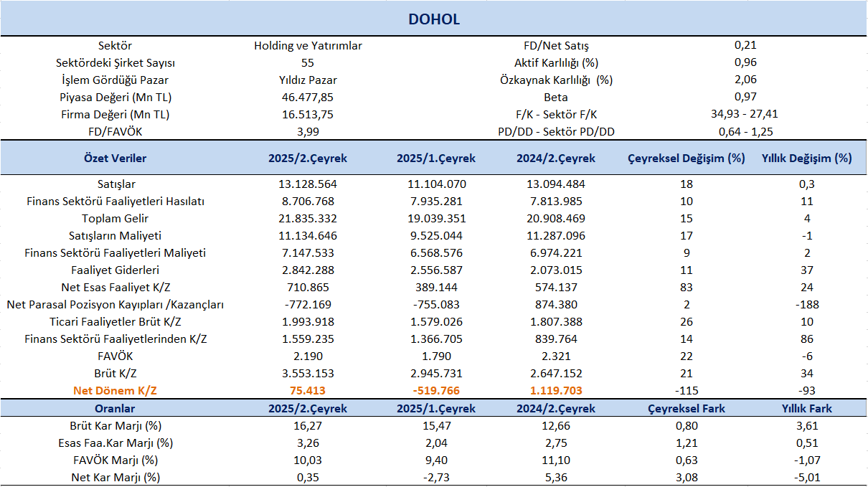This screenshot has height=487, width=868.
Task: Select Aktif Karlılığı value 0,96
Action: (x=745, y=62)
